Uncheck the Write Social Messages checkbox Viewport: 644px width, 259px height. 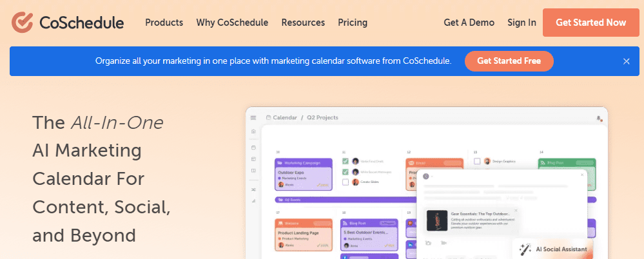346,171
